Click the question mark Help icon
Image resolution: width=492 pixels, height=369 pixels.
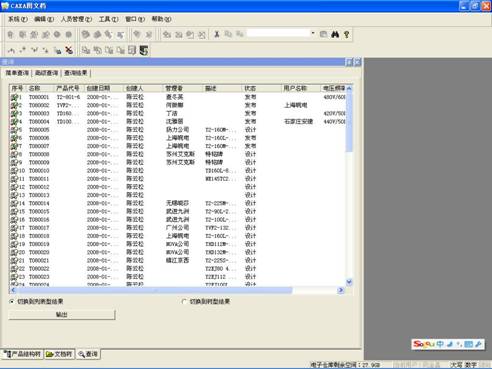[x=347, y=34]
